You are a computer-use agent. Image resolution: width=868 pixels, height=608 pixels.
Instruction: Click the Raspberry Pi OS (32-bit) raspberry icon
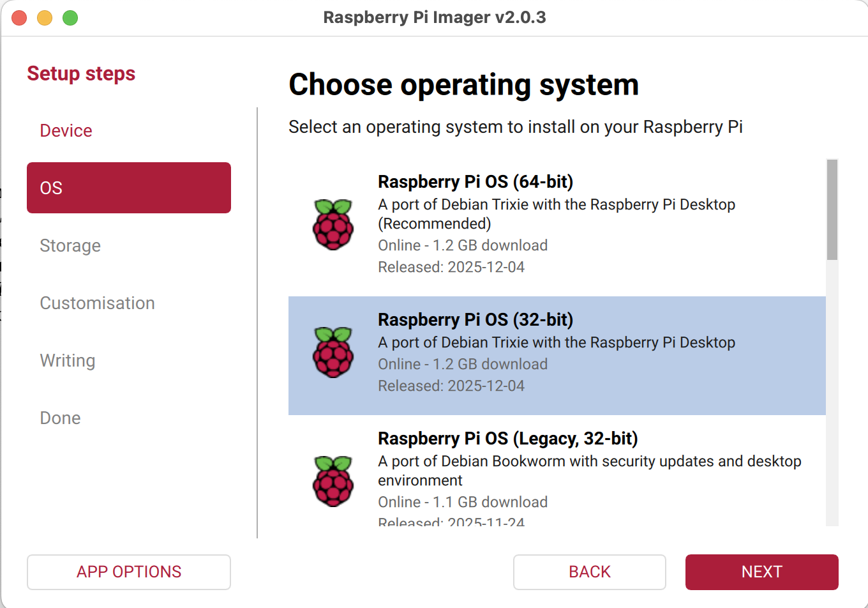pyautogui.click(x=333, y=352)
